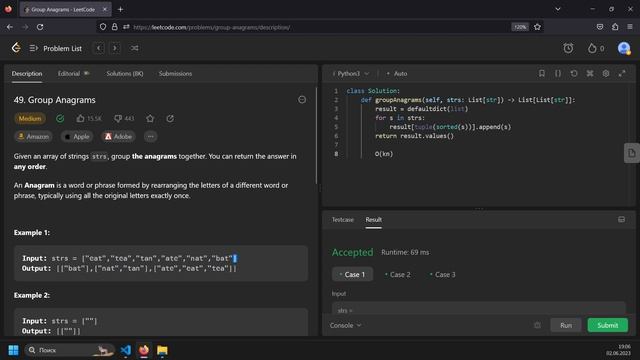This screenshot has height=360, width=640.
Task: Click the Accepted status text
Action: (x=352, y=252)
